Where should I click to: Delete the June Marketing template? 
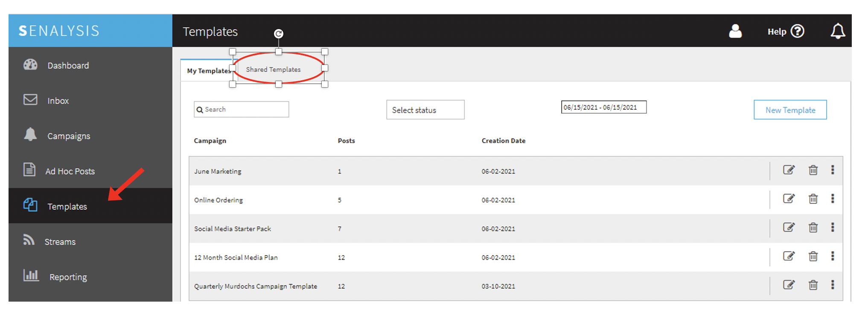(x=813, y=170)
